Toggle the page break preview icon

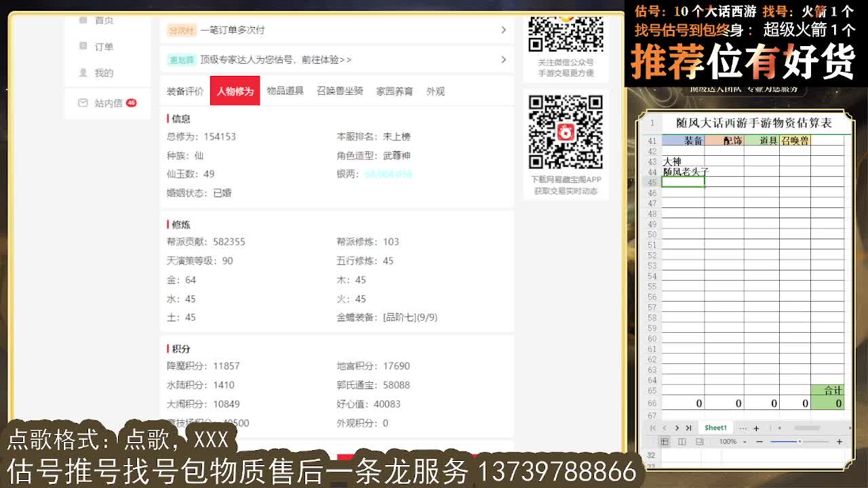[x=700, y=441]
